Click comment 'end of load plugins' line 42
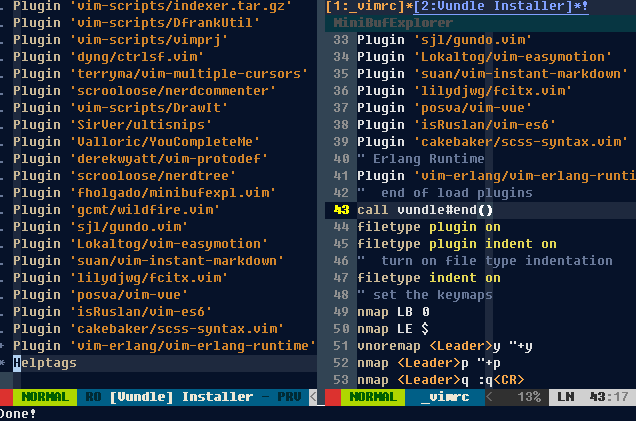Image resolution: width=636 pixels, height=421 pixels. [457, 193]
